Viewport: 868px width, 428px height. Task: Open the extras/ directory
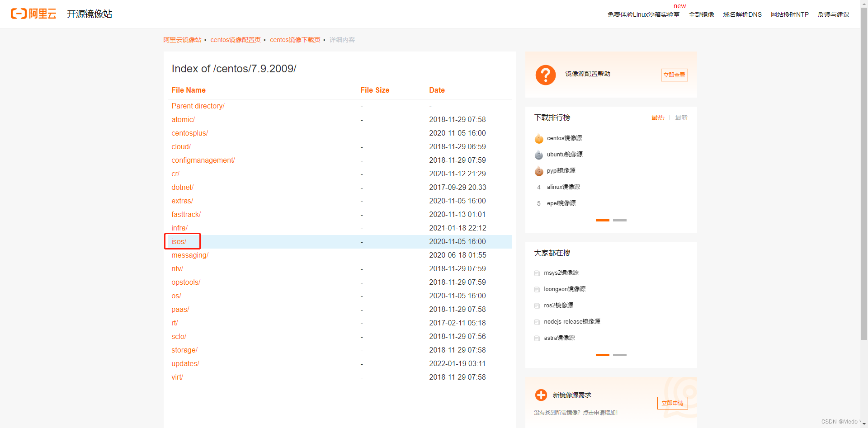coord(182,201)
